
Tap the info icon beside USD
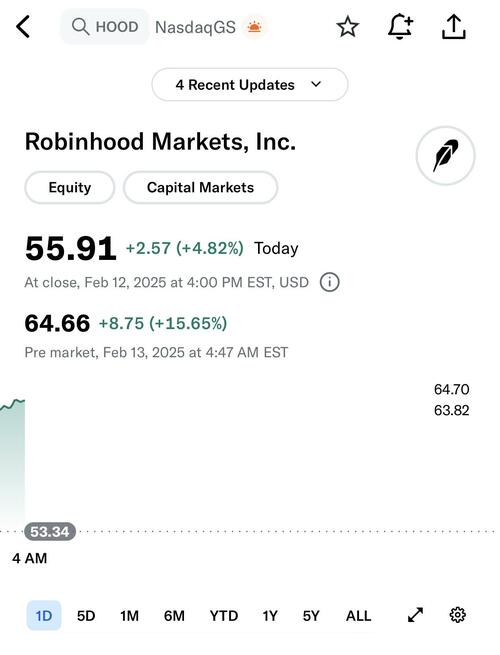(330, 282)
